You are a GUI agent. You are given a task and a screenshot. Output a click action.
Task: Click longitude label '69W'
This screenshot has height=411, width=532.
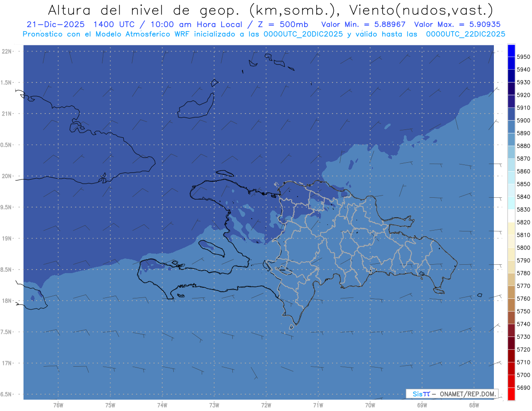click(422, 405)
